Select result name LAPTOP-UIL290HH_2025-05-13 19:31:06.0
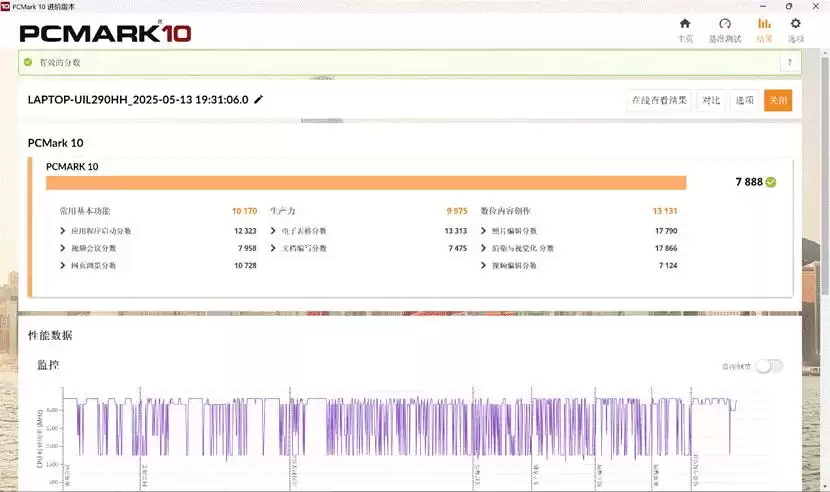This screenshot has width=830, height=492. pyautogui.click(x=138, y=100)
